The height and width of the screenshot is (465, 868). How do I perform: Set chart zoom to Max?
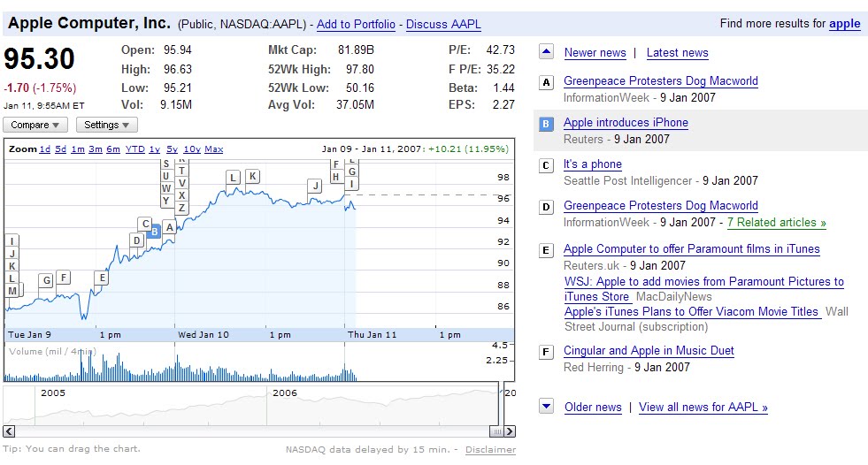point(213,149)
